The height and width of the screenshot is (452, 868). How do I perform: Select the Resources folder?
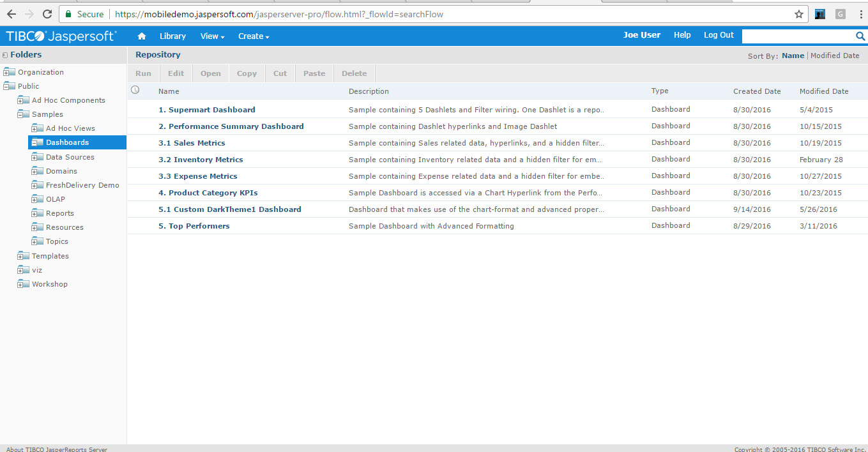click(65, 227)
